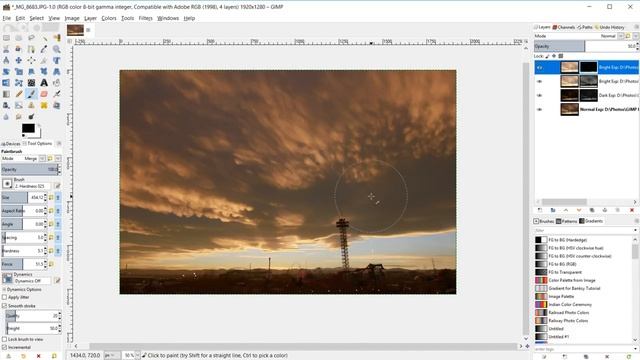Image resolution: width=640 pixels, height=360 pixels.
Task: Hide the selected top Bright Exp layer
Action: click(x=540, y=67)
